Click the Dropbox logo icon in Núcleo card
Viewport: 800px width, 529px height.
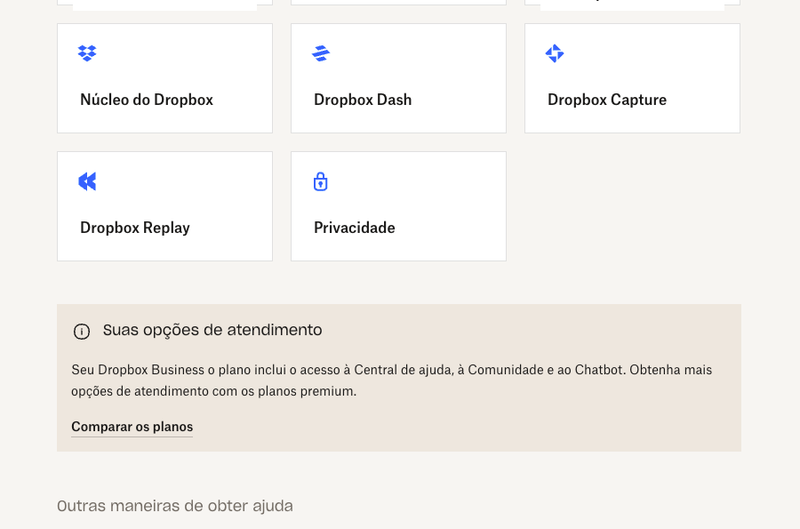click(87, 53)
